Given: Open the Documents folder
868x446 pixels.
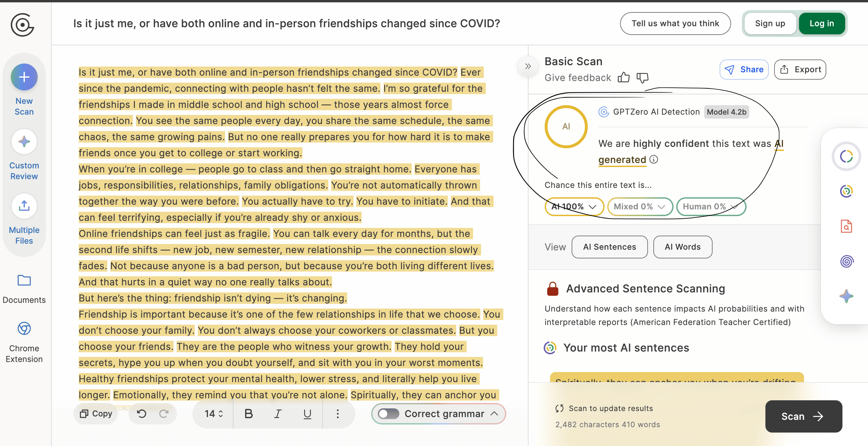Looking at the screenshot, I should pyautogui.click(x=24, y=280).
